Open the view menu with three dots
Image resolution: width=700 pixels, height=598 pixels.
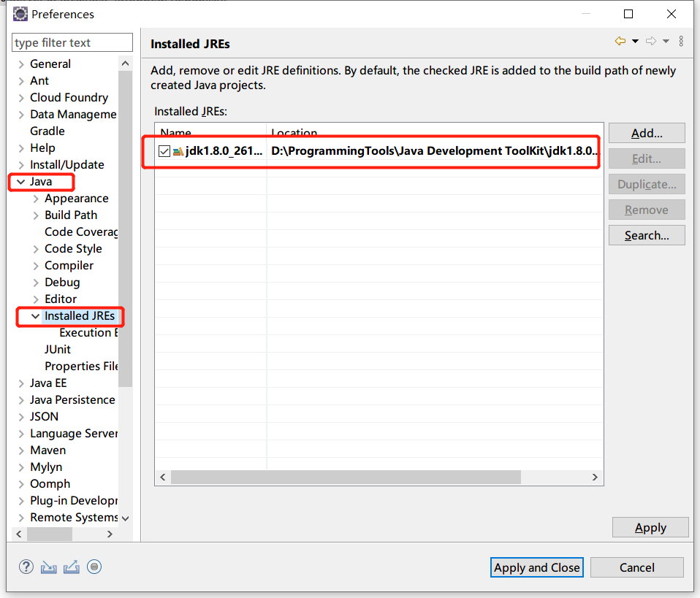click(x=681, y=41)
